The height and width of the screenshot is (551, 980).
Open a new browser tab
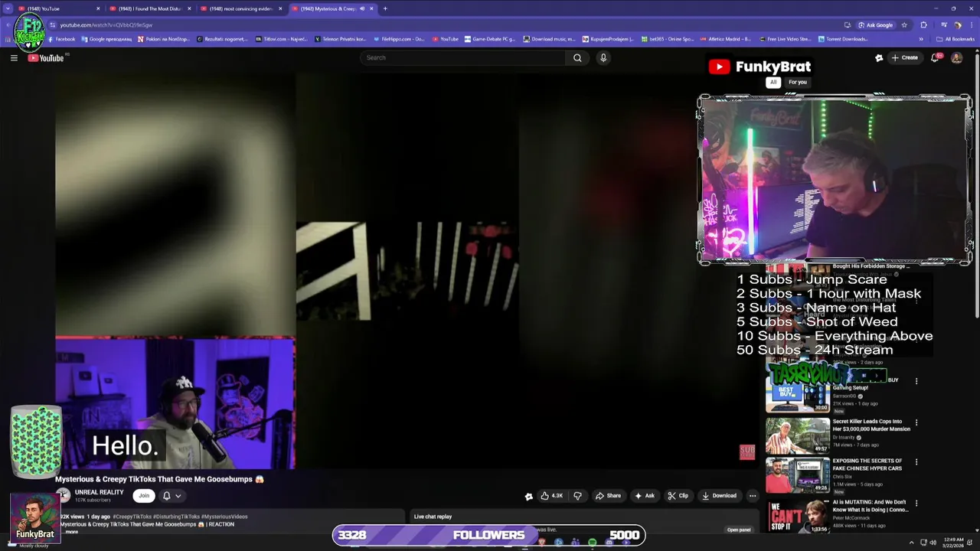(x=385, y=8)
